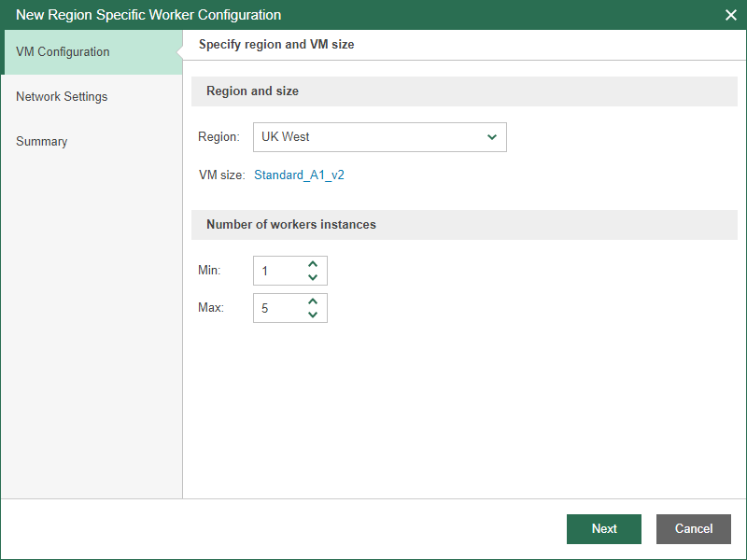The height and width of the screenshot is (560, 747).
Task: Go to the Summary step
Action: 42,141
